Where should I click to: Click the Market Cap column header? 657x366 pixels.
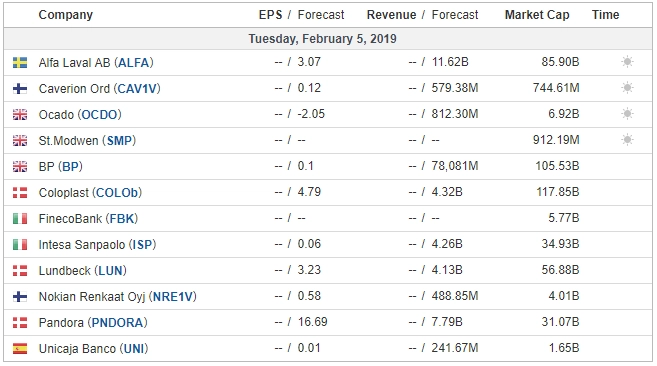pyautogui.click(x=537, y=15)
